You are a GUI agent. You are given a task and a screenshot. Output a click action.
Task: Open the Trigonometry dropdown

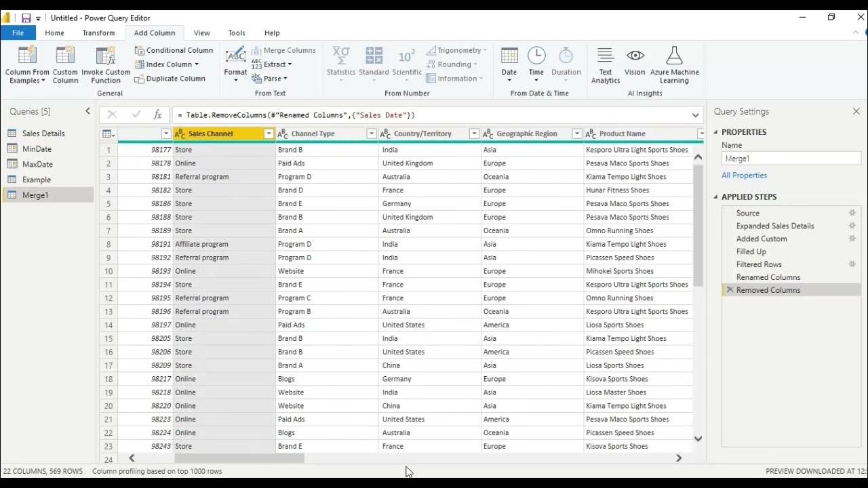pyautogui.click(x=458, y=50)
